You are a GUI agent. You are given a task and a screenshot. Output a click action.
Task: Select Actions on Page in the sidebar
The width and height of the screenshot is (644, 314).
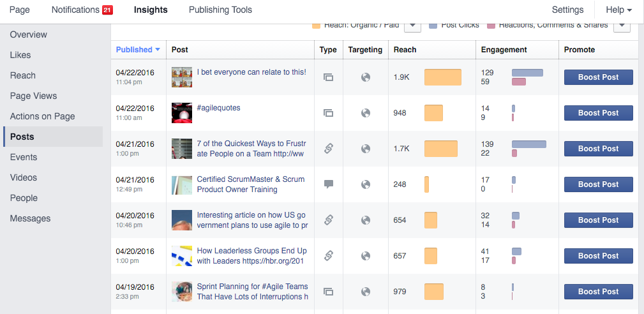click(x=42, y=116)
